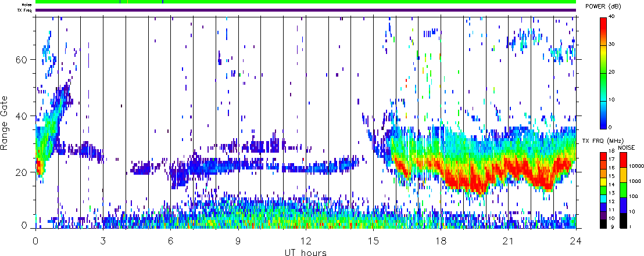The height and width of the screenshot is (256, 644).
Task: Click the 1000 label on the NOISE scale
Action: [635, 181]
